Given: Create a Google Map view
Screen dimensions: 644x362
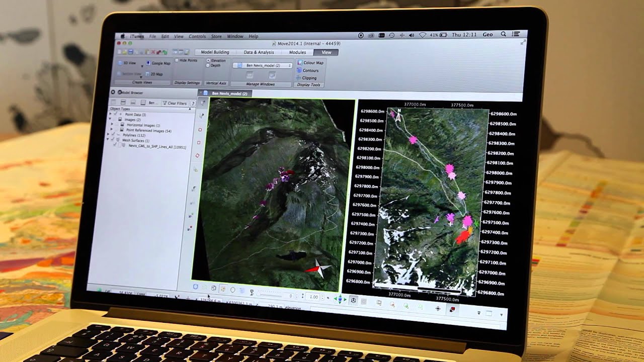Looking at the screenshot, I should 158,63.
